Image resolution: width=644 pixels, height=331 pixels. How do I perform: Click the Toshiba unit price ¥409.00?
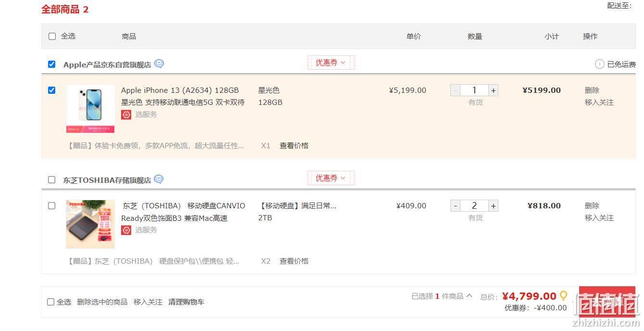[411, 205]
